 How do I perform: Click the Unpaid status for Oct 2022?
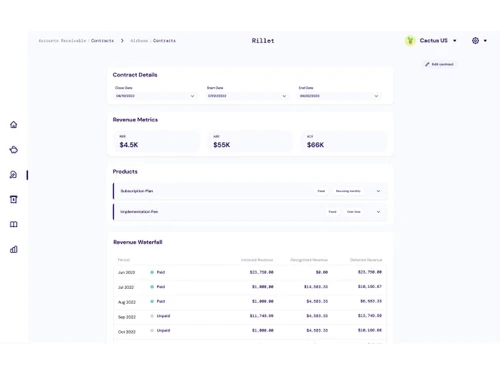point(160,331)
